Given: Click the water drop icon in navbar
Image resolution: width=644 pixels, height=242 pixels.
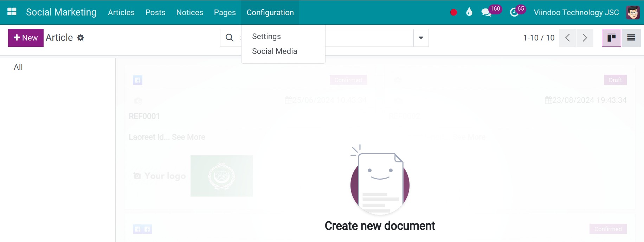Looking at the screenshot, I should click(469, 12).
